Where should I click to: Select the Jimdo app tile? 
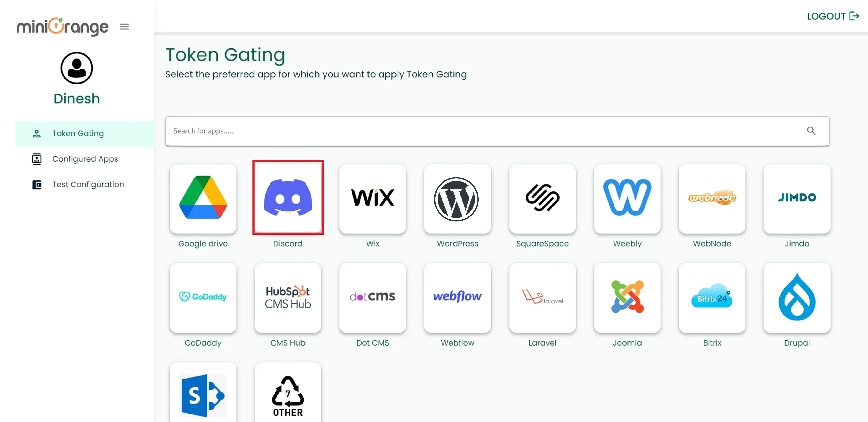point(797,198)
